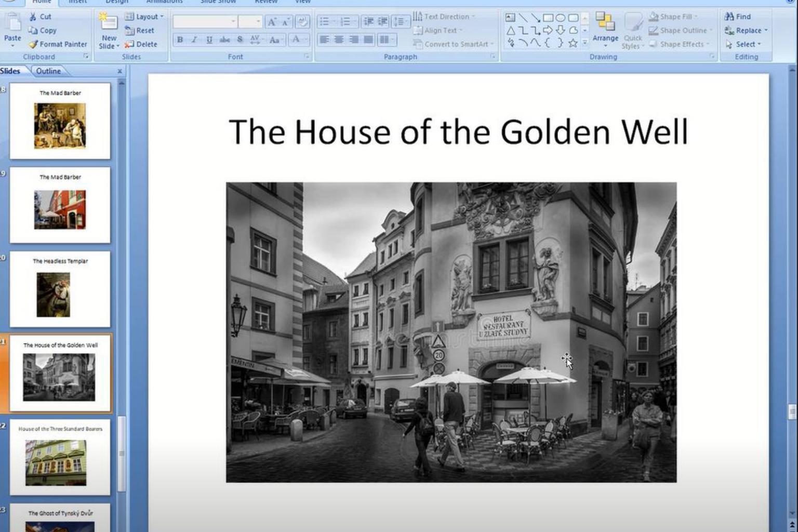Toggle strikethrough text
The width and height of the screenshot is (798, 532).
224,39
